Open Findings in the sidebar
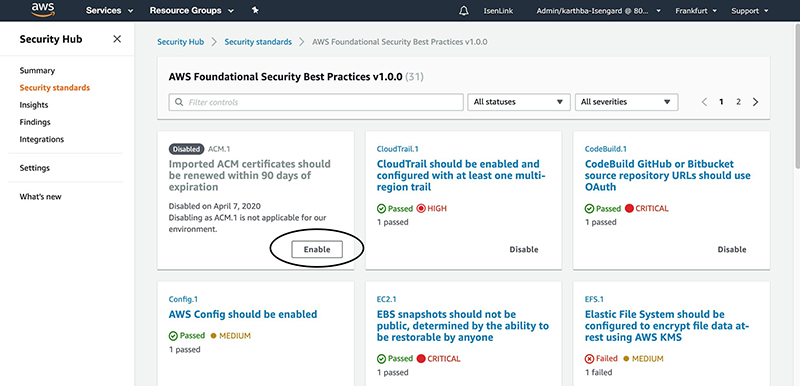The image size is (800, 386). point(35,122)
